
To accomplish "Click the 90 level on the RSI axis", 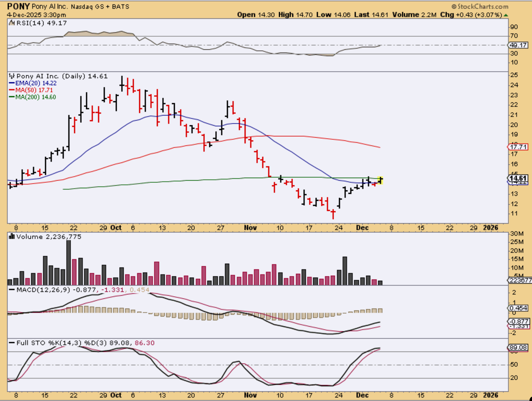I will (x=514, y=27).
